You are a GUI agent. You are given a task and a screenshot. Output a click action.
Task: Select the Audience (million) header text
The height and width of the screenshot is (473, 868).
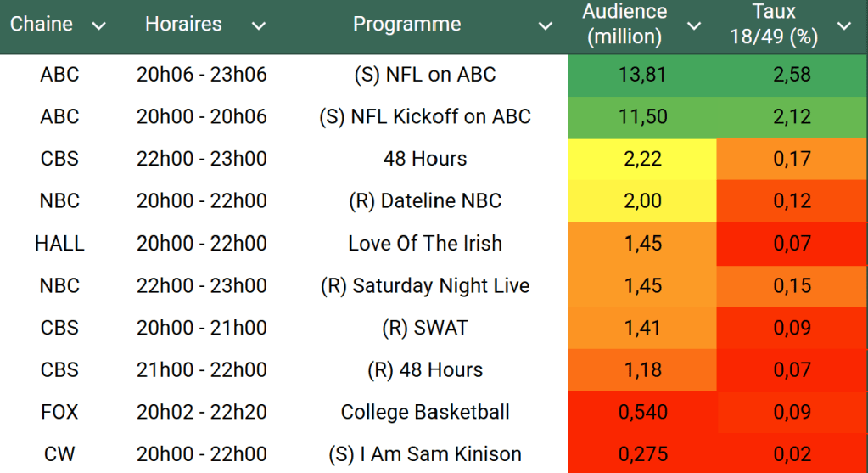(625, 25)
